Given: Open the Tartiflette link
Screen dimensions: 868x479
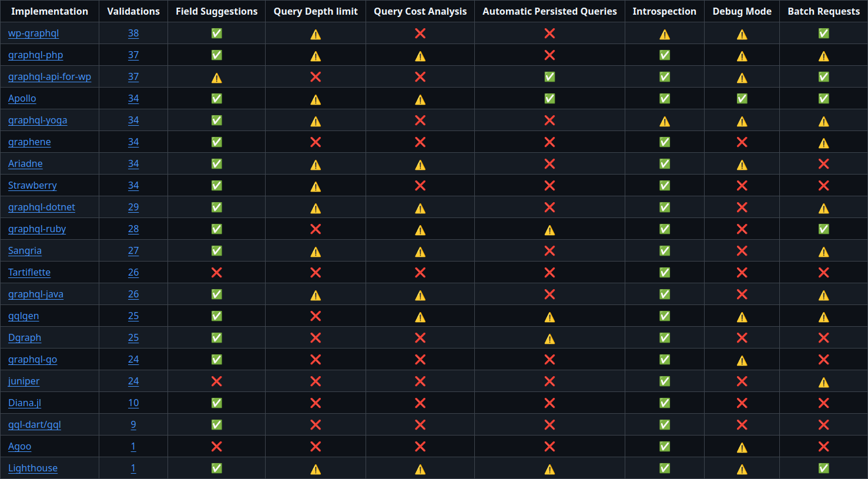Looking at the screenshot, I should click(x=29, y=273).
